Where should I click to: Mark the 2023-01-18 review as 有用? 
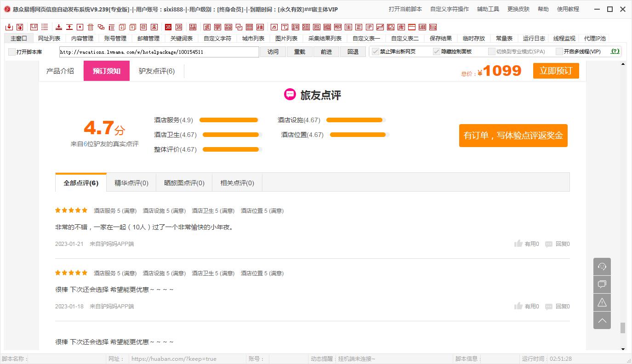point(527,307)
